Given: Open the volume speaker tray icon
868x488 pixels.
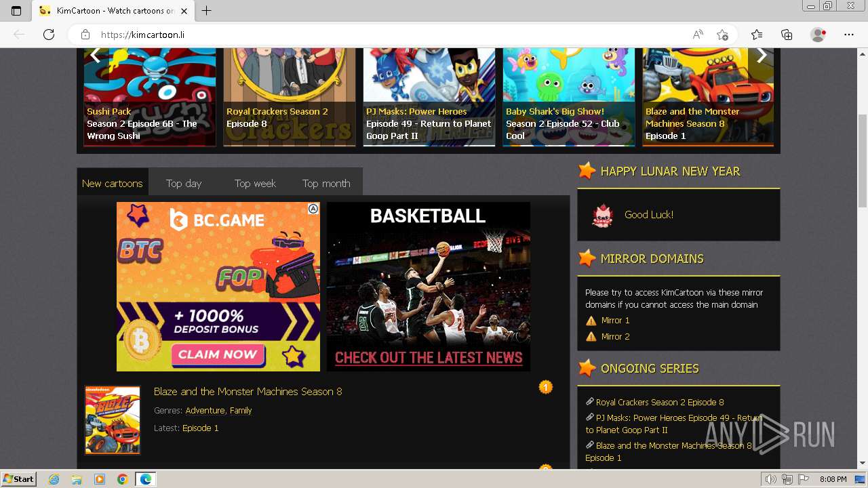Looking at the screenshot, I should coord(771,479).
